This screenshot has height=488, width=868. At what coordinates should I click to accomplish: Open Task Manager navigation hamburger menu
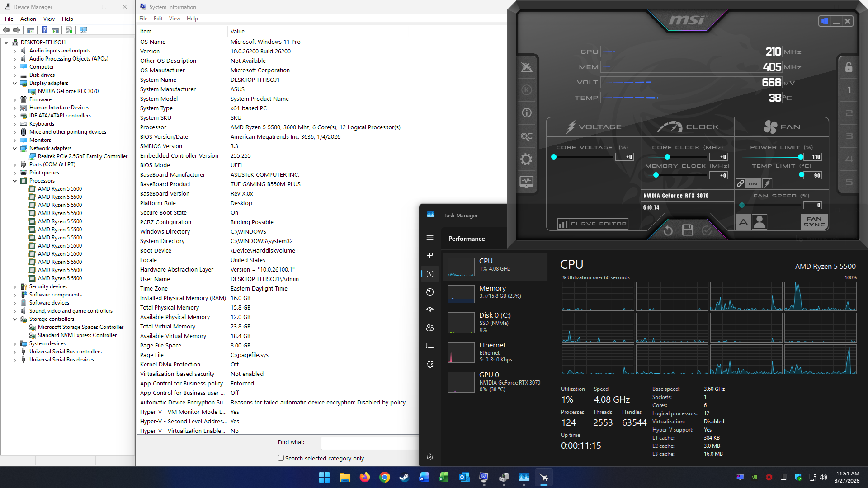pos(430,238)
